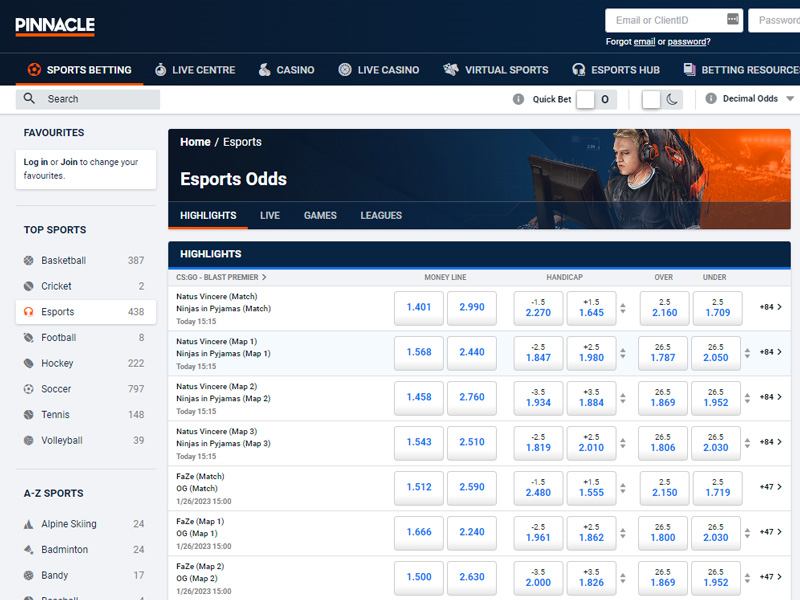Click the Password input field
800x600 pixels.
coord(774,20)
